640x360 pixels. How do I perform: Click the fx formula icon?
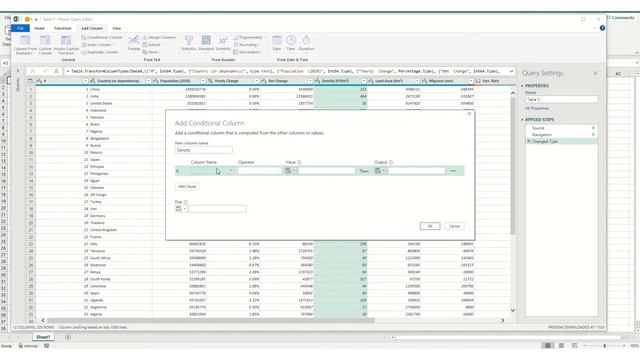tap(56, 71)
